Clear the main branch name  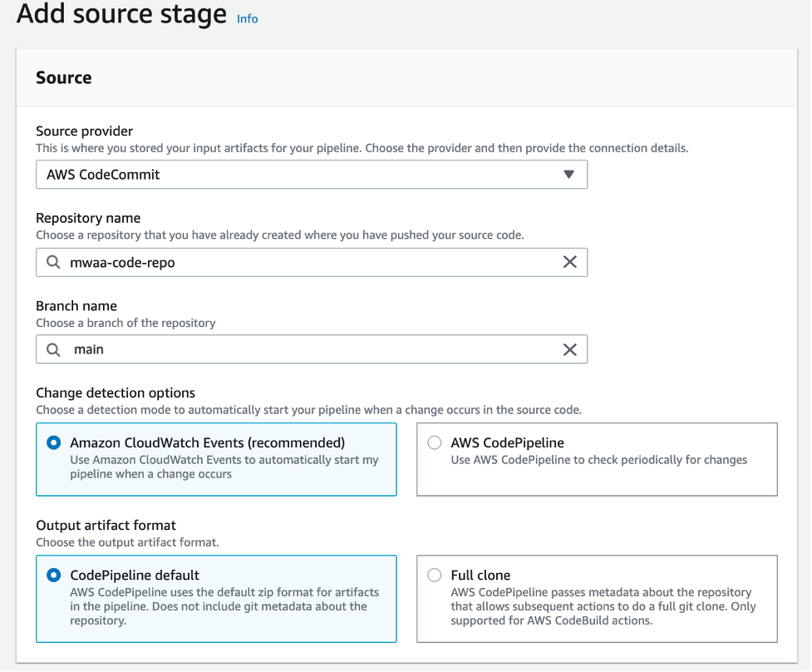coord(570,349)
